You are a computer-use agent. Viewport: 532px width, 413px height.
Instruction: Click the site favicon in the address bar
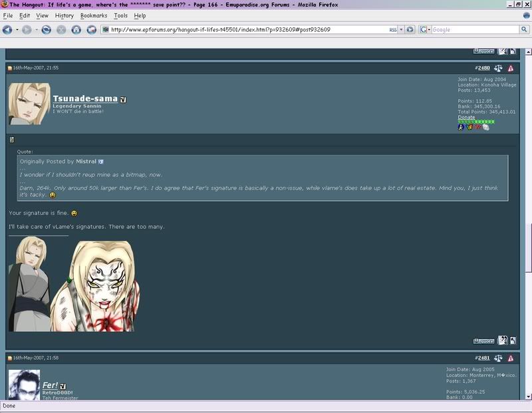pos(106,29)
